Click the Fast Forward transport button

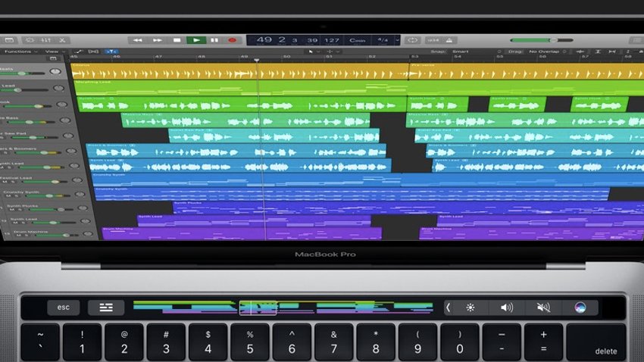click(157, 40)
